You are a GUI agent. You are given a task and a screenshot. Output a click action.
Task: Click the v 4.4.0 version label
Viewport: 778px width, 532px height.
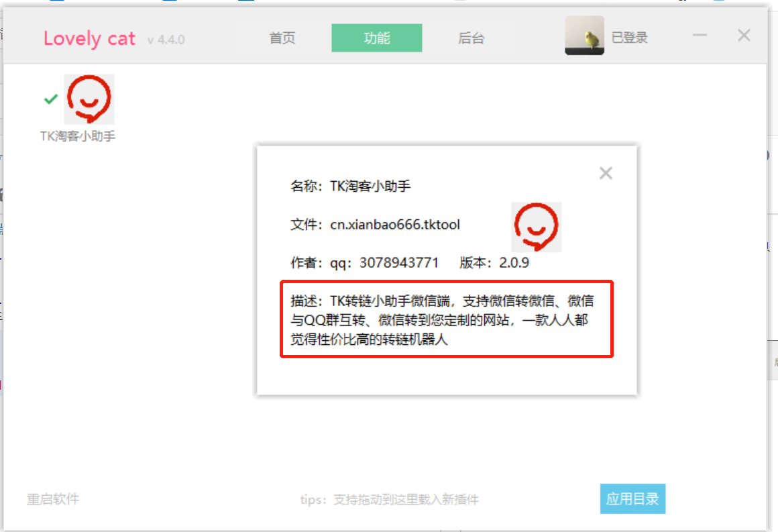pyautogui.click(x=166, y=40)
